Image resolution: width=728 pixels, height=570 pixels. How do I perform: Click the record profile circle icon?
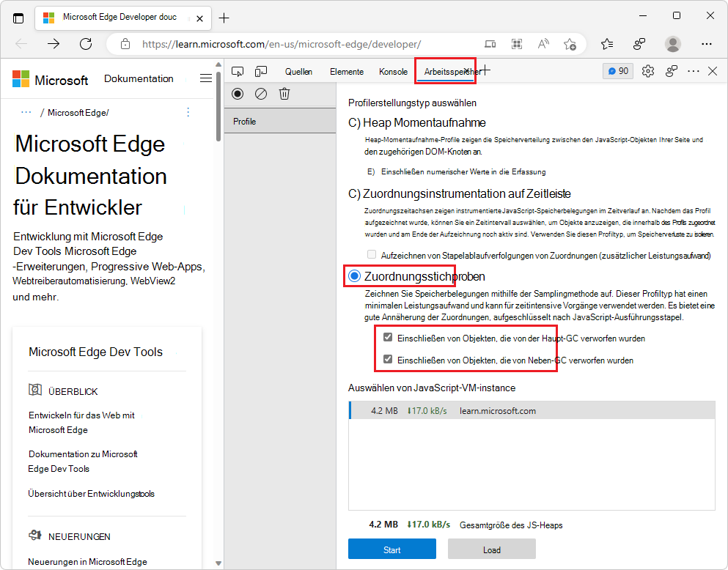[238, 94]
